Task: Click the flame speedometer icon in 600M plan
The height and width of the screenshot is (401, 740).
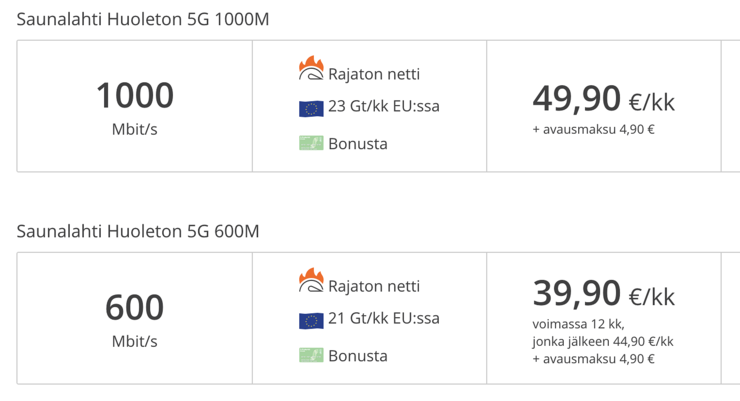Action: point(311,280)
